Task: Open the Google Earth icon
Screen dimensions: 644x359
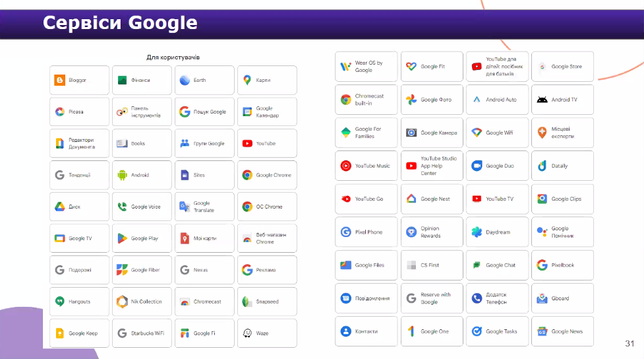Action: click(184, 81)
